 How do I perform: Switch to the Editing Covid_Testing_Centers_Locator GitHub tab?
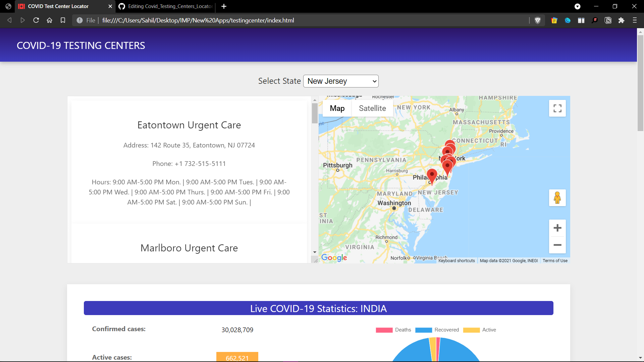pyautogui.click(x=166, y=6)
